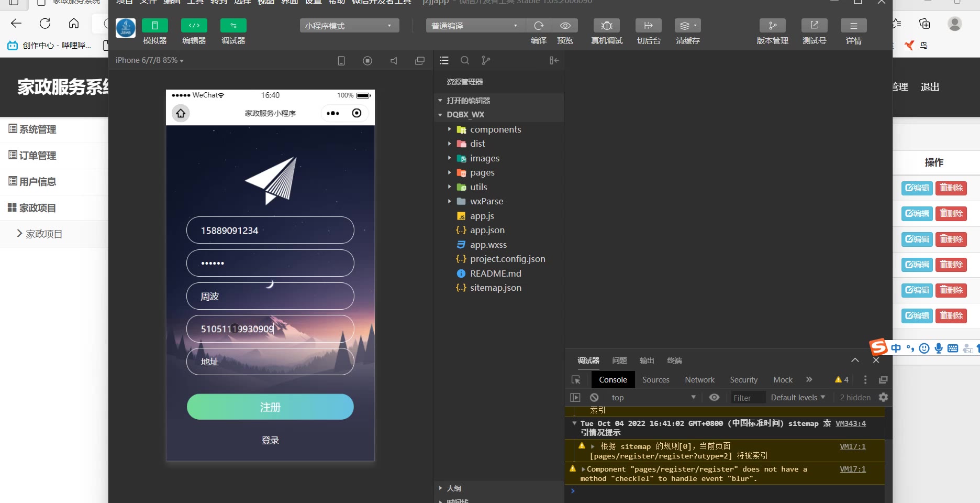Toggle the editor panel button
This screenshot has height=503, width=980.
click(x=194, y=26)
